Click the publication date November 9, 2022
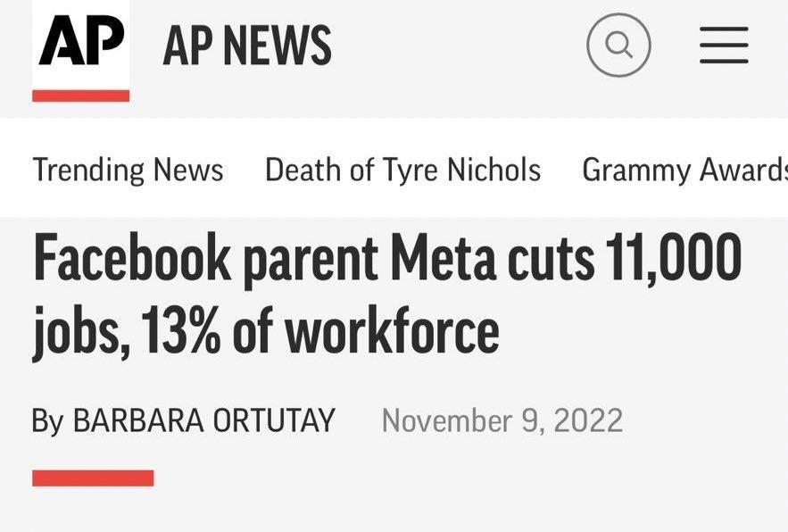Image resolution: width=788 pixels, height=532 pixels. [x=502, y=418]
